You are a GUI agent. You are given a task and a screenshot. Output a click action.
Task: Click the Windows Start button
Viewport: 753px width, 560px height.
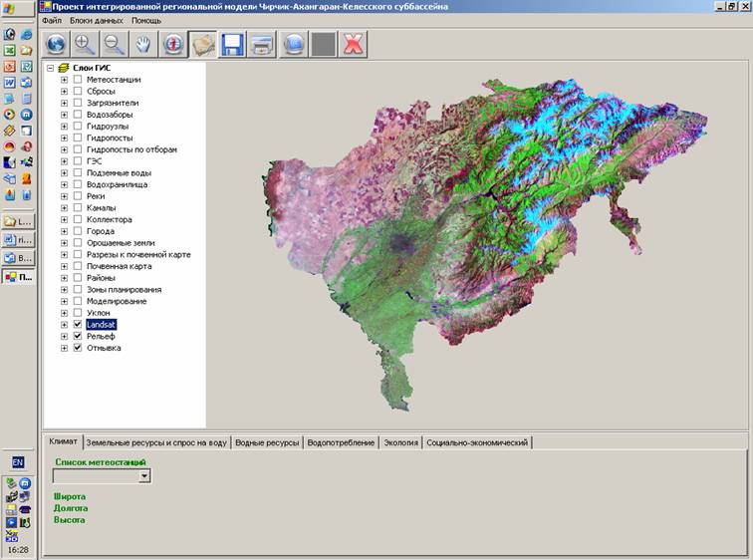(x=17, y=8)
